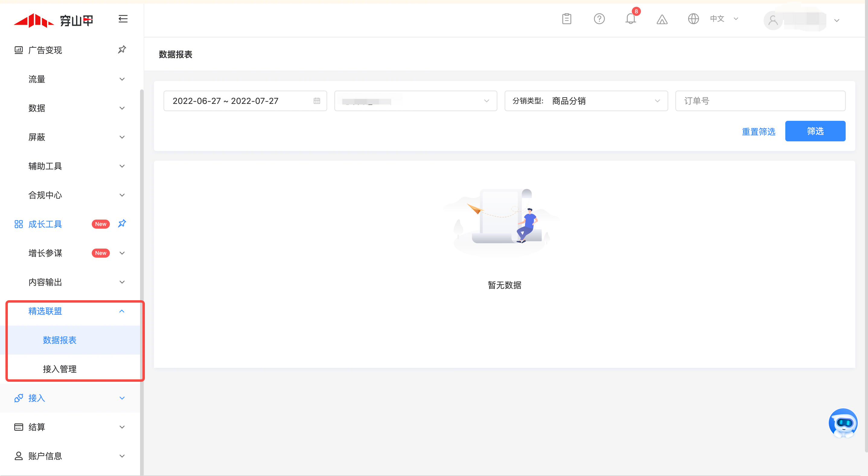868x476 pixels.
Task: Collapse the sidebar with the hamburger icon
Action: click(123, 19)
